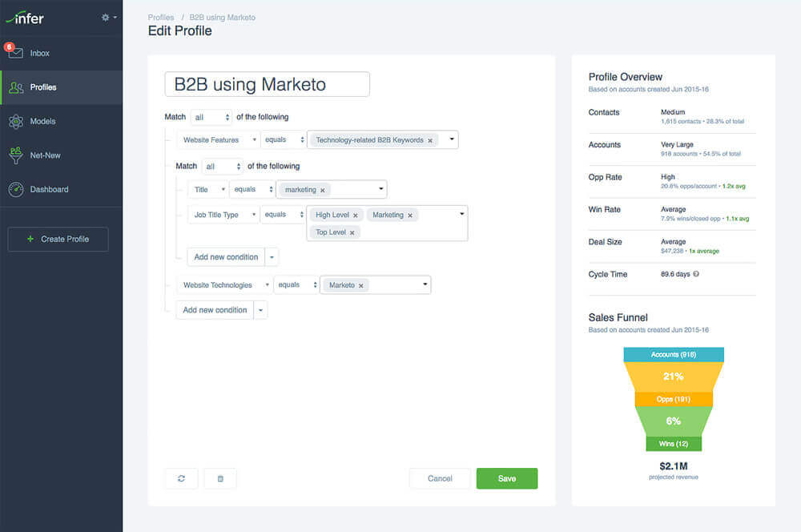The image size is (801, 532).
Task: Click the B2B using Marketo breadcrumb
Action: (222, 18)
